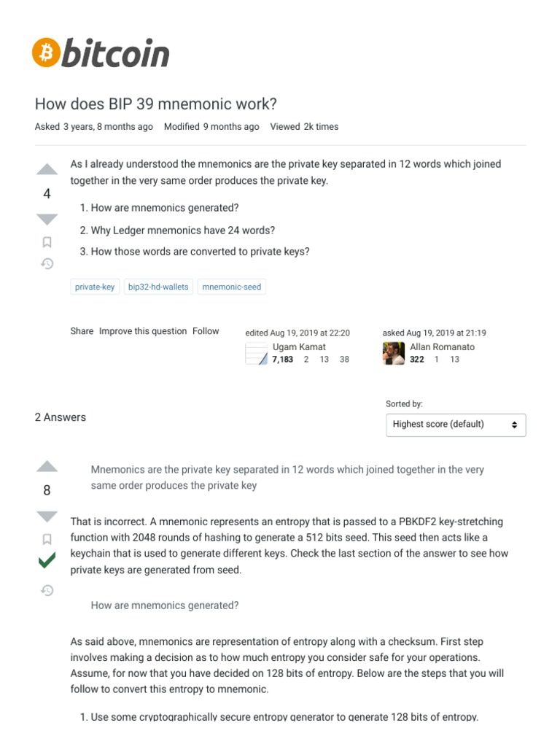Upvote the question with score 4
The width and height of the screenshot is (560, 747).
[x=47, y=170]
